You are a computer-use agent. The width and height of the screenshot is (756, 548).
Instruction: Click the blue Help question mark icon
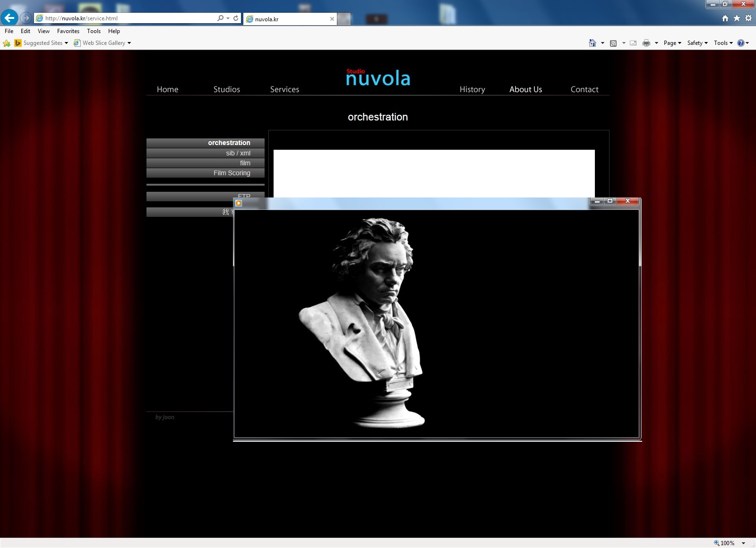pyautogui.click(x=741, y=43)
